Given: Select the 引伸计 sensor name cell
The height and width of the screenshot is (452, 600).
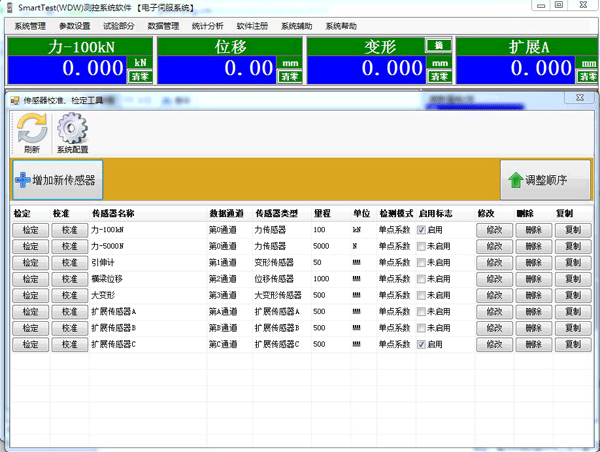Looking at the screenshot, I should coord(148,263).
